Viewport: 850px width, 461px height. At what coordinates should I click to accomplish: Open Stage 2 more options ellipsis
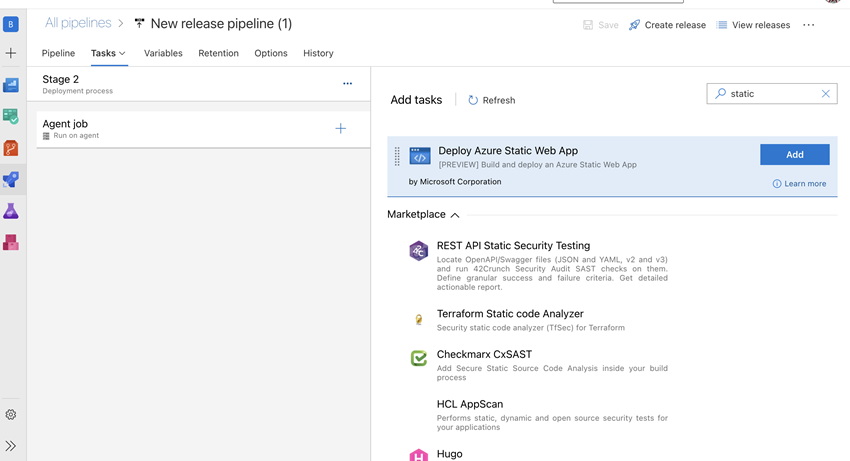347,84
